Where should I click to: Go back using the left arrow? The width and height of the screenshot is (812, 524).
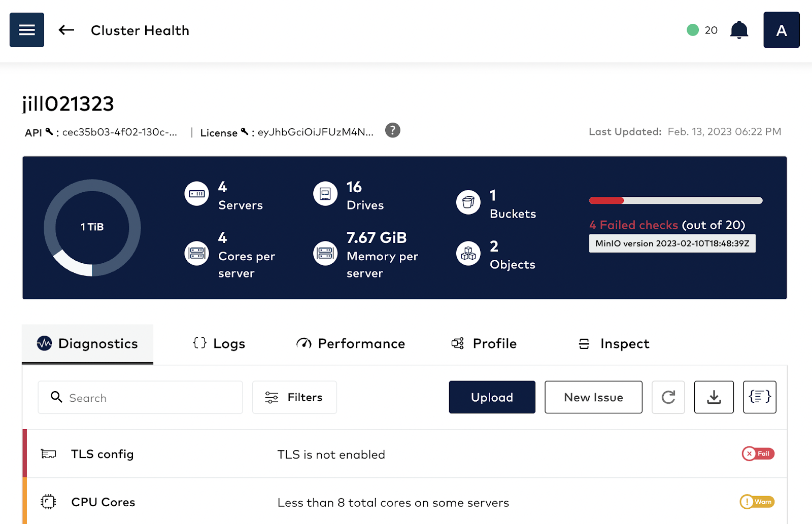pyautogui.click(x=66, y=30)
